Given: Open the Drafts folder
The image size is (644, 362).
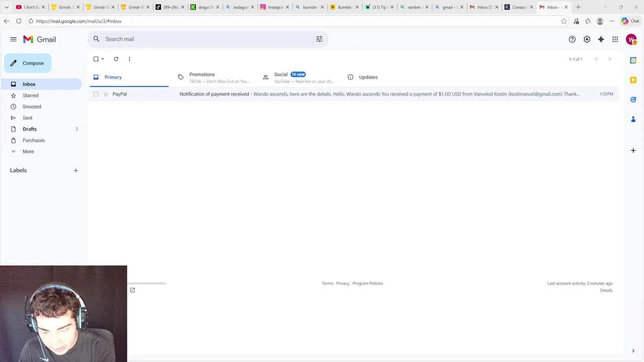Looking at the screenshot, I should click(41, 129).
